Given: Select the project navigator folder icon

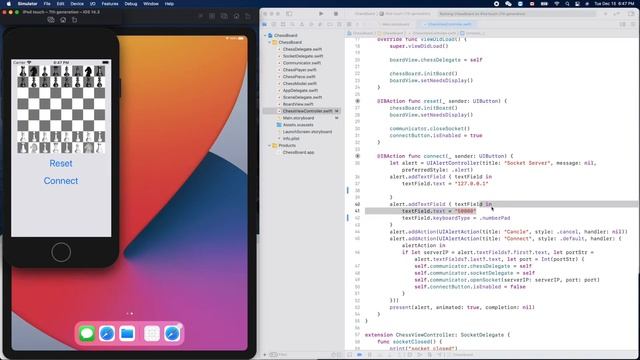Looking at the screenshot, I should click(x=265, y=24).
